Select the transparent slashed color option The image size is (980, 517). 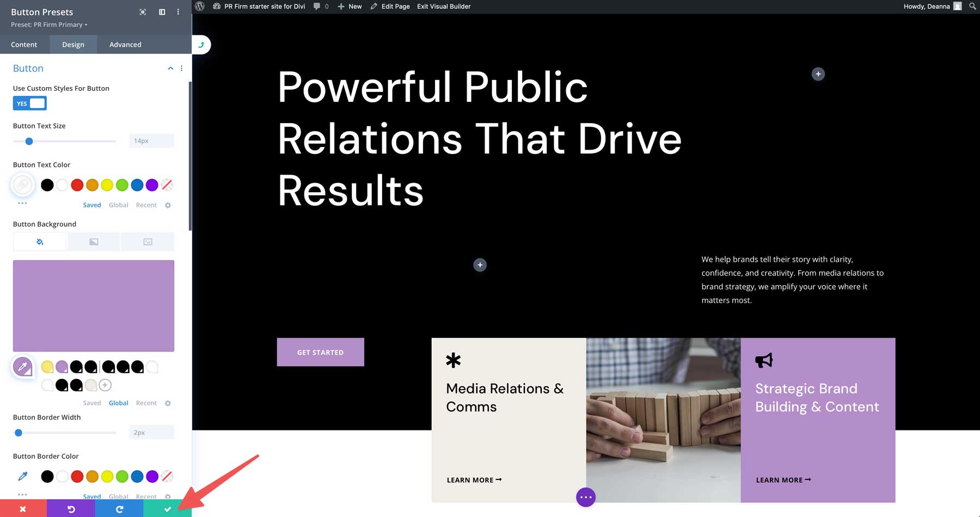[167, 185]
